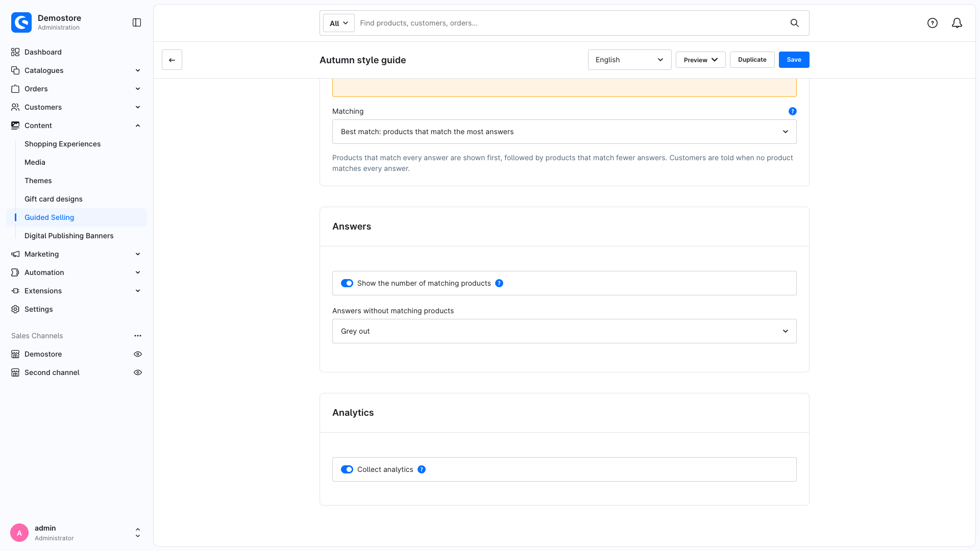Click the Matching help tooltip icon
Screen dimensions: 980x551
(x=793, y=111)
